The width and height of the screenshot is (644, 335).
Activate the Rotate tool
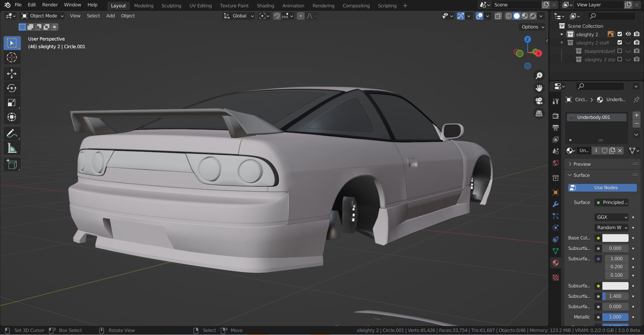12,88
